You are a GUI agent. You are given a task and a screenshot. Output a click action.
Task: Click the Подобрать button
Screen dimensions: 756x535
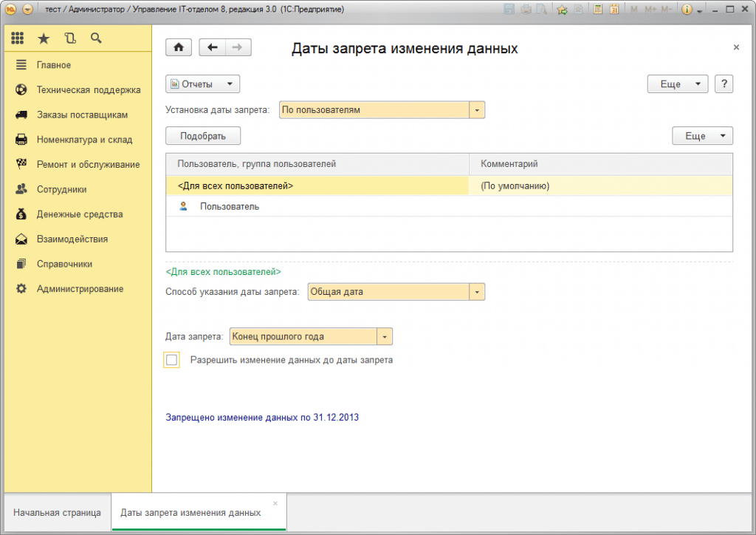coord(203,136)
